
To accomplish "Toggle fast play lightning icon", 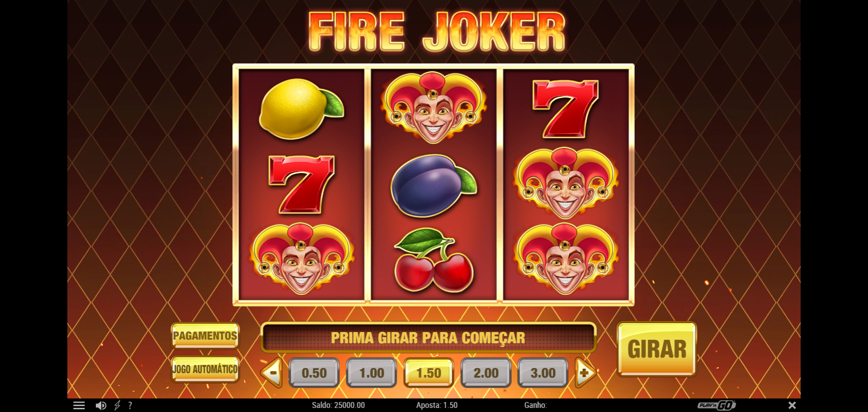I will point(117,405).
